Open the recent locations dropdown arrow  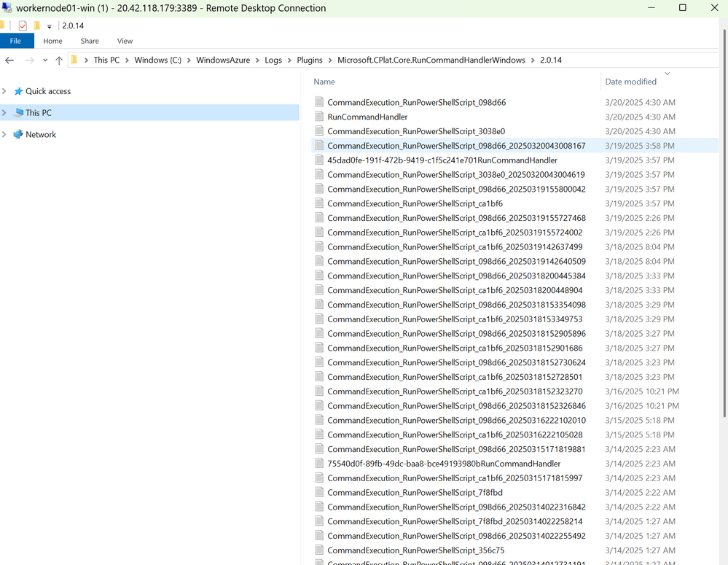tap(45, 60)
